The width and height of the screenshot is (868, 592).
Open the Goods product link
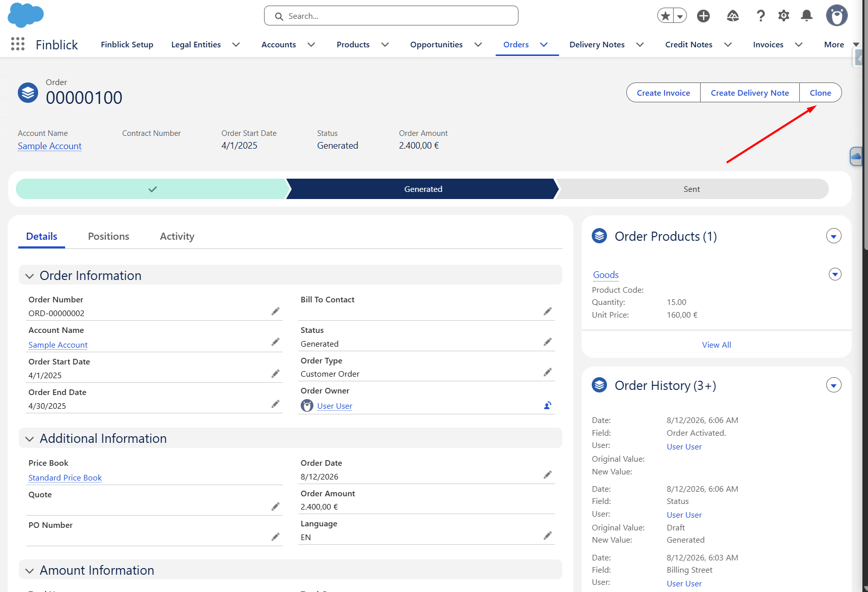[606, 275]
